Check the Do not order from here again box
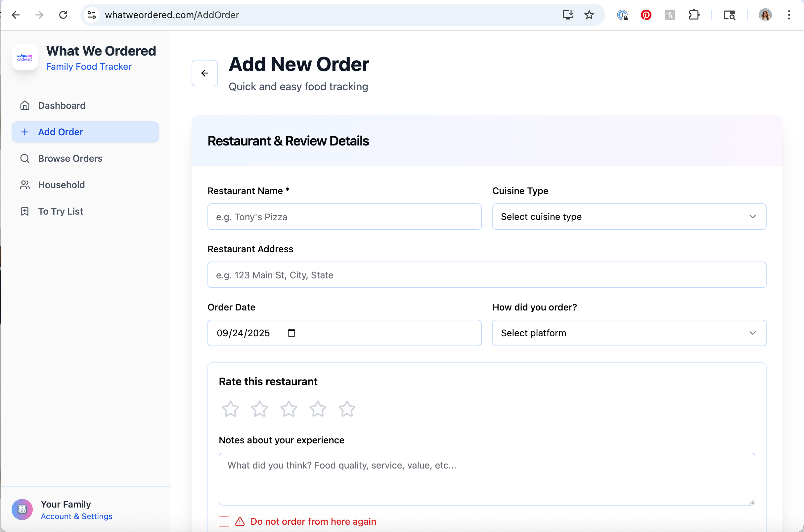804x532 pixels. pyautogui.click(x=224, y=521)
